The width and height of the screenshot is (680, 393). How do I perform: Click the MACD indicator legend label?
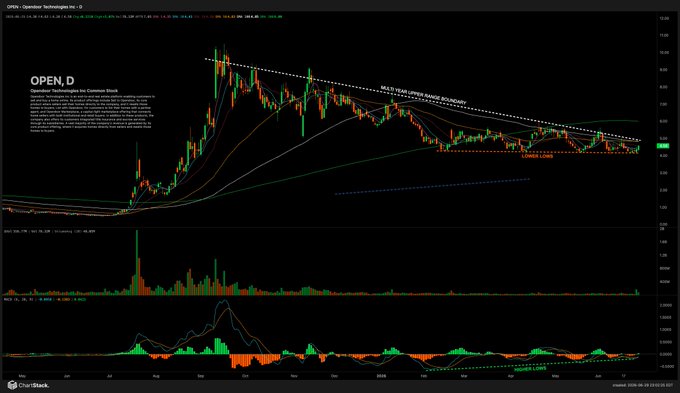(45, 299)
